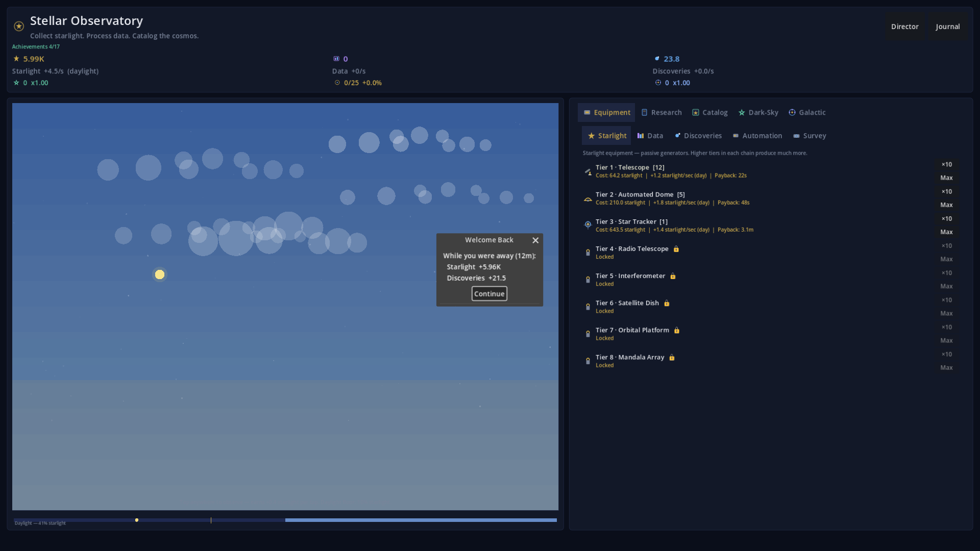
Task: Click the white tick on the daylight timeline
Action: [x=211, y=520]
